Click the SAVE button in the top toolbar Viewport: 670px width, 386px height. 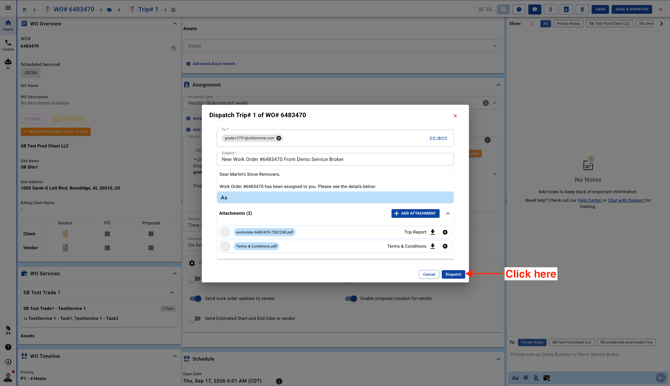point(600,9)
